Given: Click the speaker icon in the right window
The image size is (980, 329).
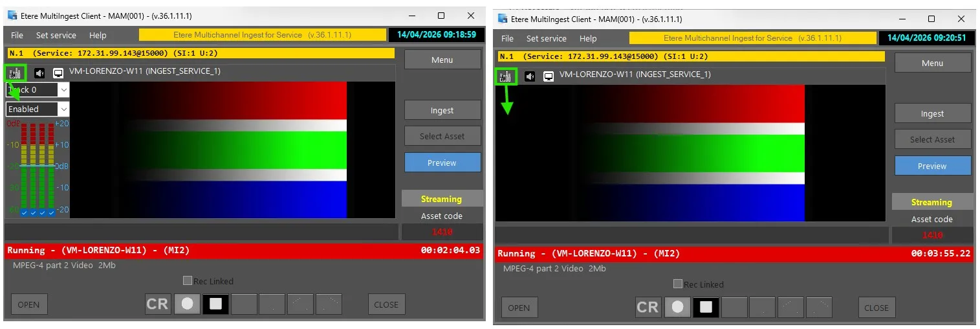Looking at the screenshot, I should pyautogui.click(x=530, y=76).
